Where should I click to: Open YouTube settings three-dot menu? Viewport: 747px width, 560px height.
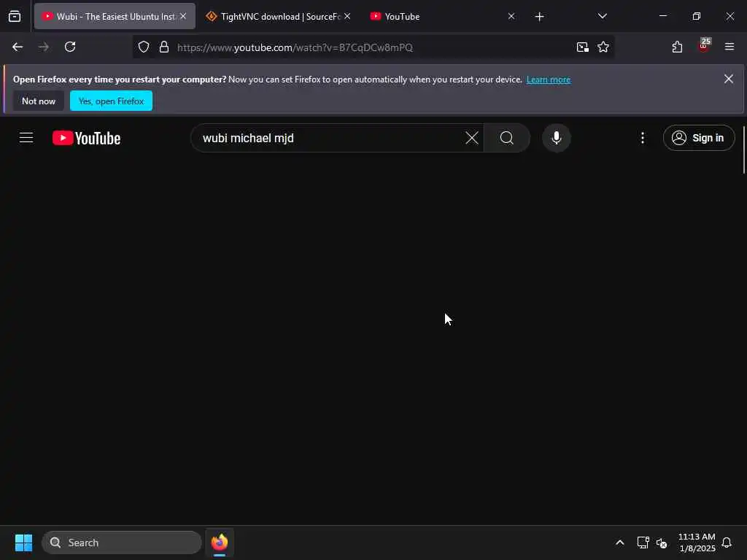[643, 138]
